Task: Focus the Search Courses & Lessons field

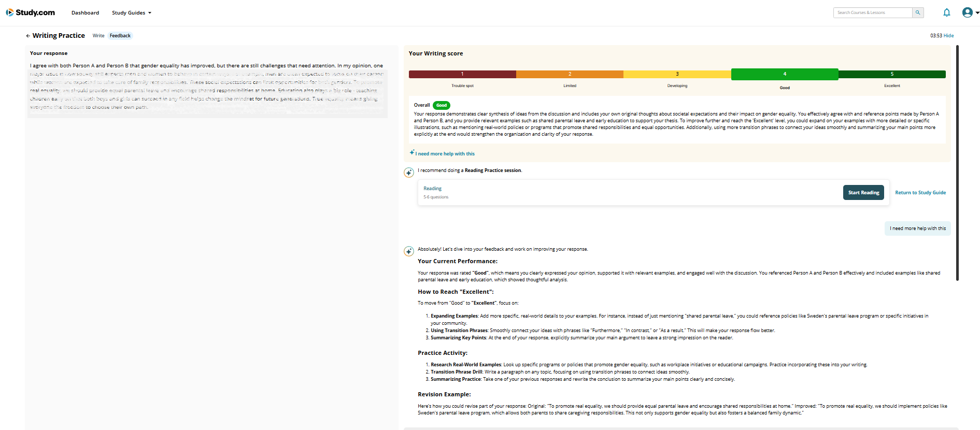Action: [873, 12]
